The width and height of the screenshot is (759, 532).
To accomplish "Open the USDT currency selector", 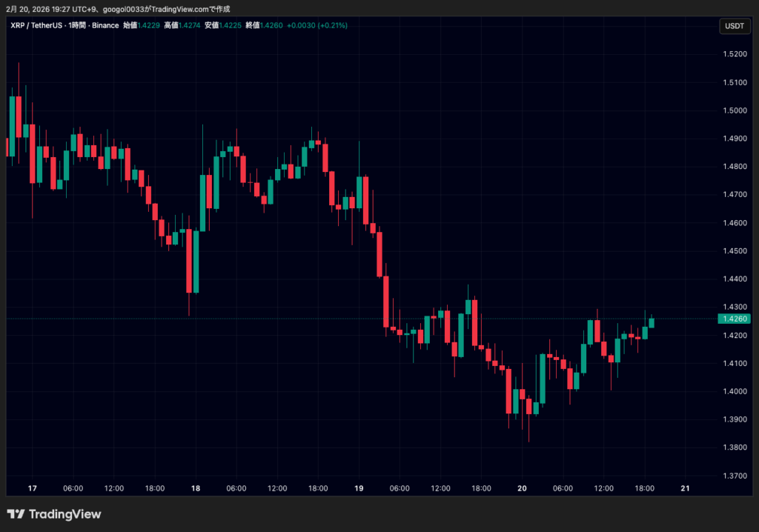I will (x=734, y=27).
